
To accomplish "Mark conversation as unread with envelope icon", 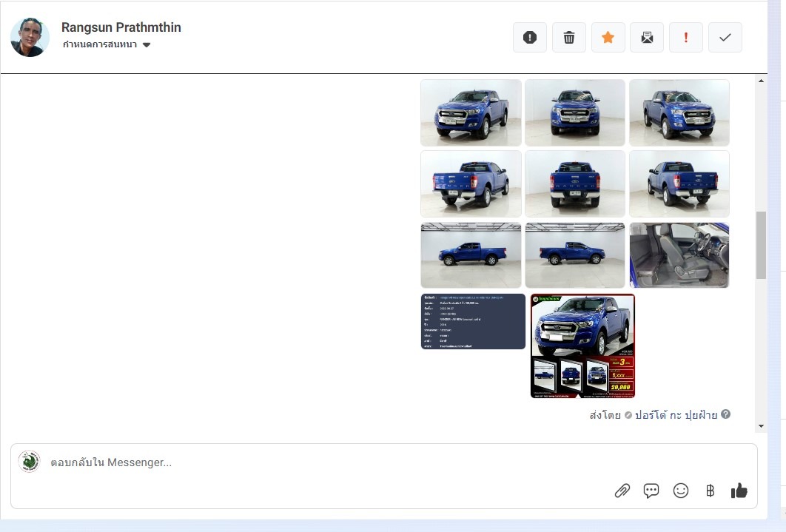I will click(x=647, y=38).
